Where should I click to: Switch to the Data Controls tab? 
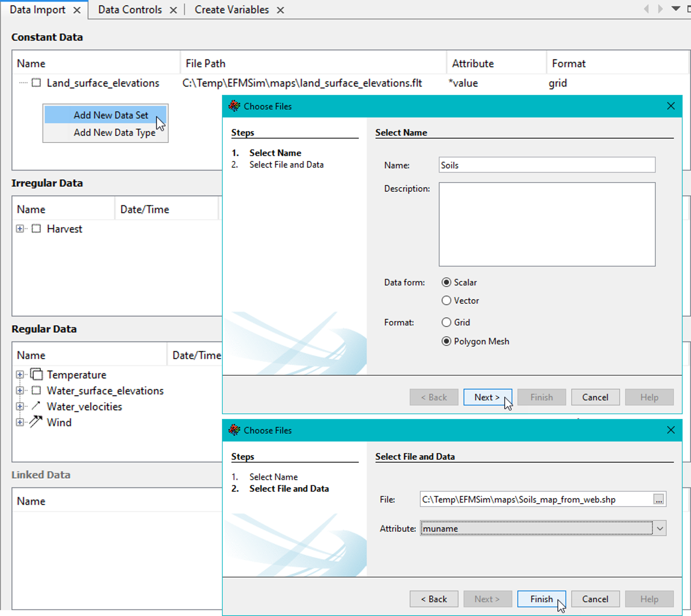point(130,10)
